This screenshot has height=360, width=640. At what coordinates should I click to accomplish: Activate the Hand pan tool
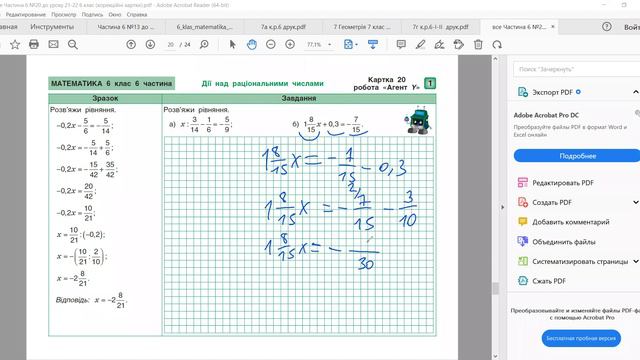pos(252,44)
